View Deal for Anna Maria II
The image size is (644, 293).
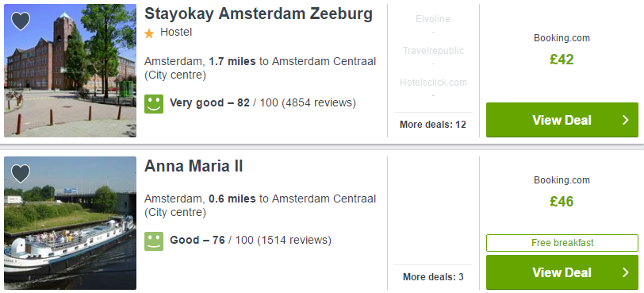(x=562, y=272)
